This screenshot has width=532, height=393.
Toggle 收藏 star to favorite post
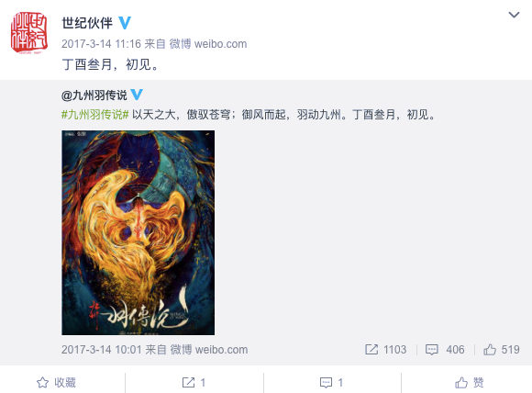point(56,383)
